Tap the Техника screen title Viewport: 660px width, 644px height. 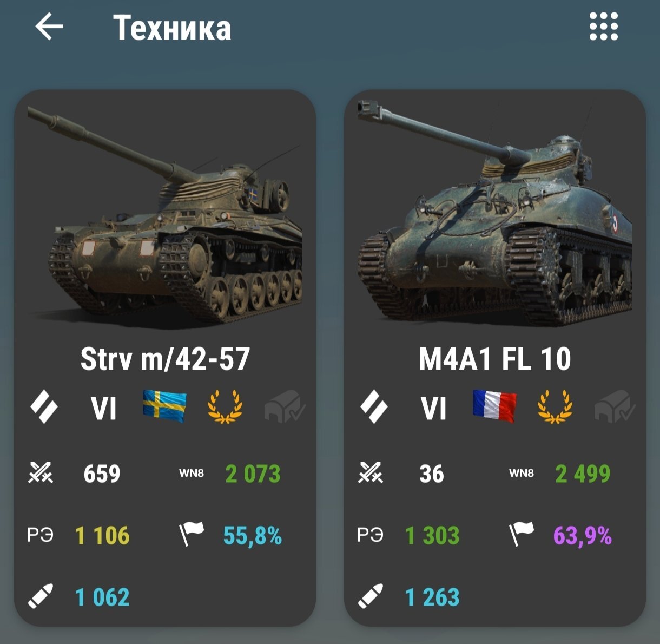172,28
